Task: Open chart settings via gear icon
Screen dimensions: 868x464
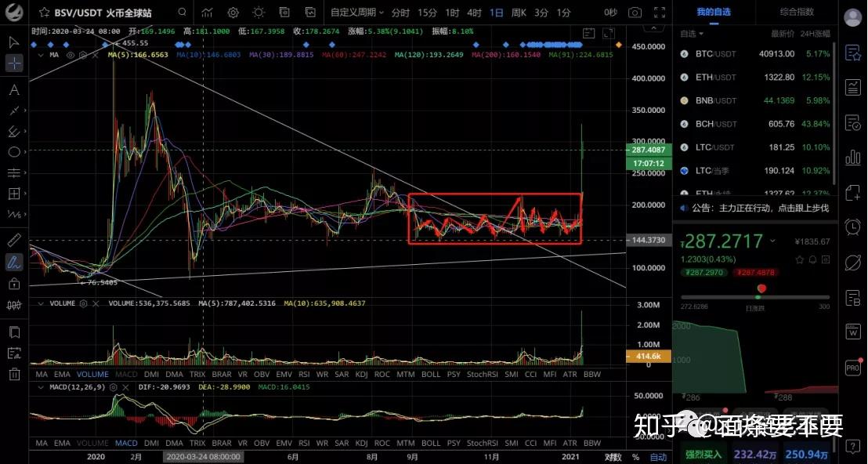Action: pos(233,13)
